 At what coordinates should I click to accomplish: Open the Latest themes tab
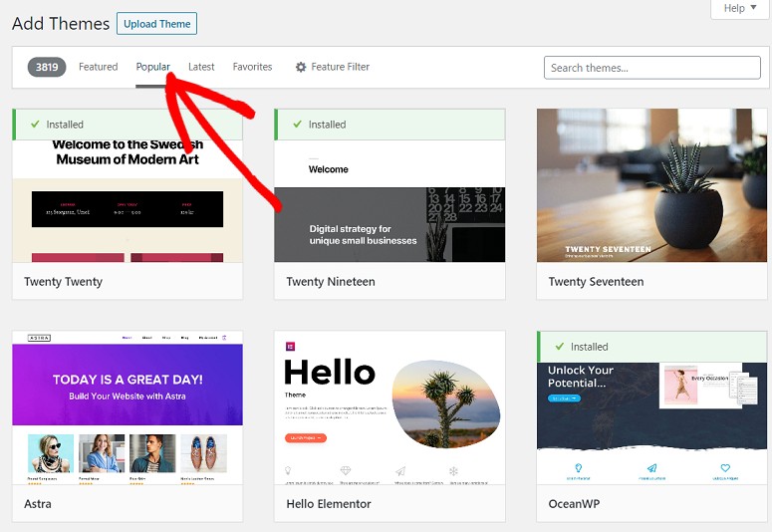pyautogui.click(x=201, y=67)
